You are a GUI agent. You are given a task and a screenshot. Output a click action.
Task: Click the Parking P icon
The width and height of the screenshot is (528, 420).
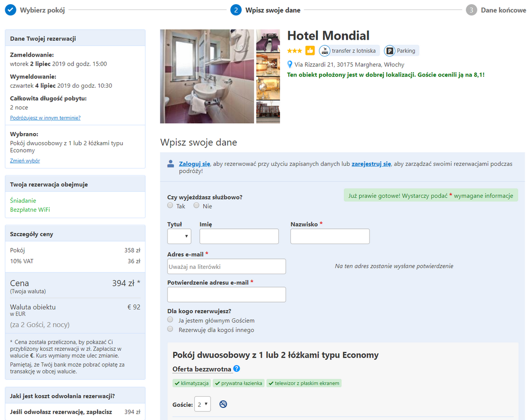(x=390, y=51)
